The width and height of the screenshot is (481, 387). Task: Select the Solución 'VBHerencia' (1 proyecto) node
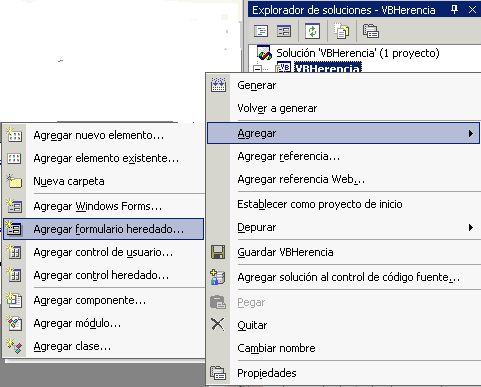[x=358, y=53]
